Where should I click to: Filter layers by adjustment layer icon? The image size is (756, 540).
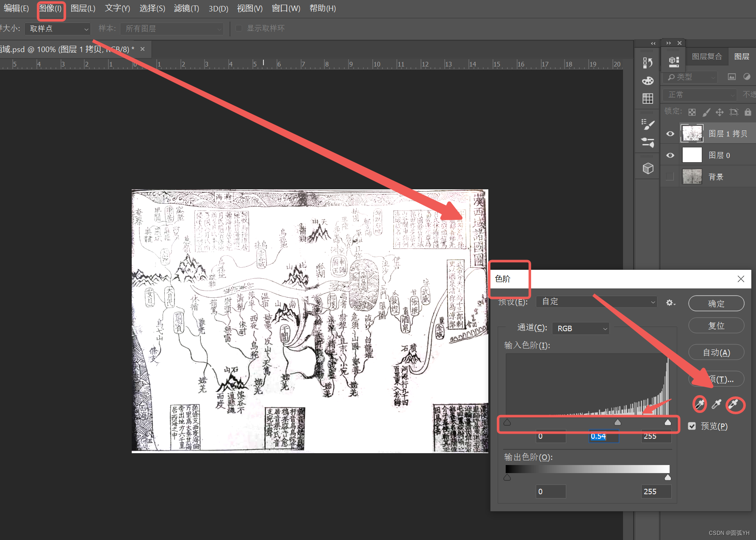747,77
